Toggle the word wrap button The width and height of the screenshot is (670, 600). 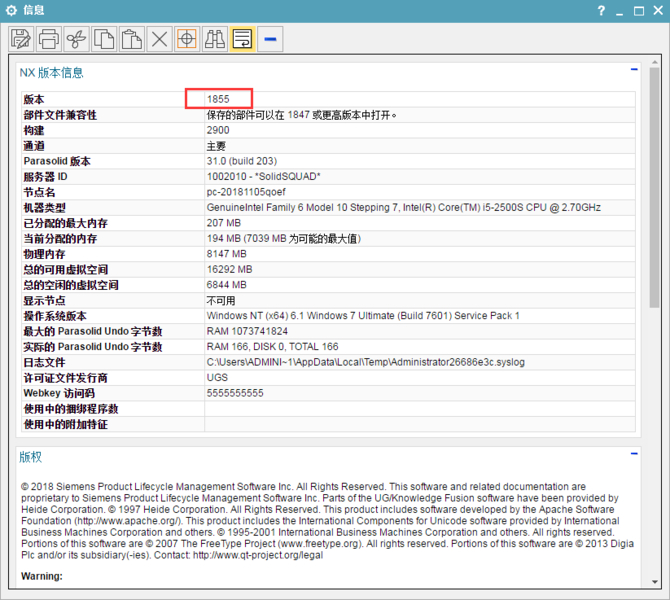242,39
